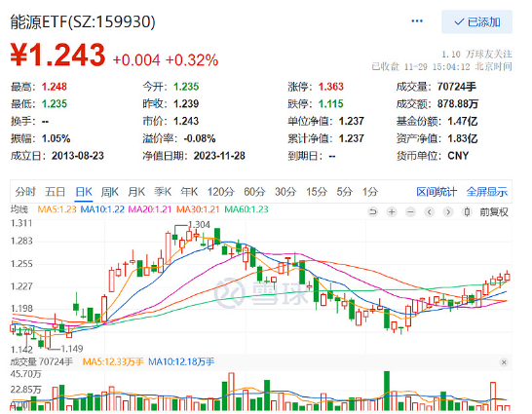The width and height of the screenshot is (532, 414).
Task: Switch to the 1分 interval tab
Action: click(x=370, y=192)
